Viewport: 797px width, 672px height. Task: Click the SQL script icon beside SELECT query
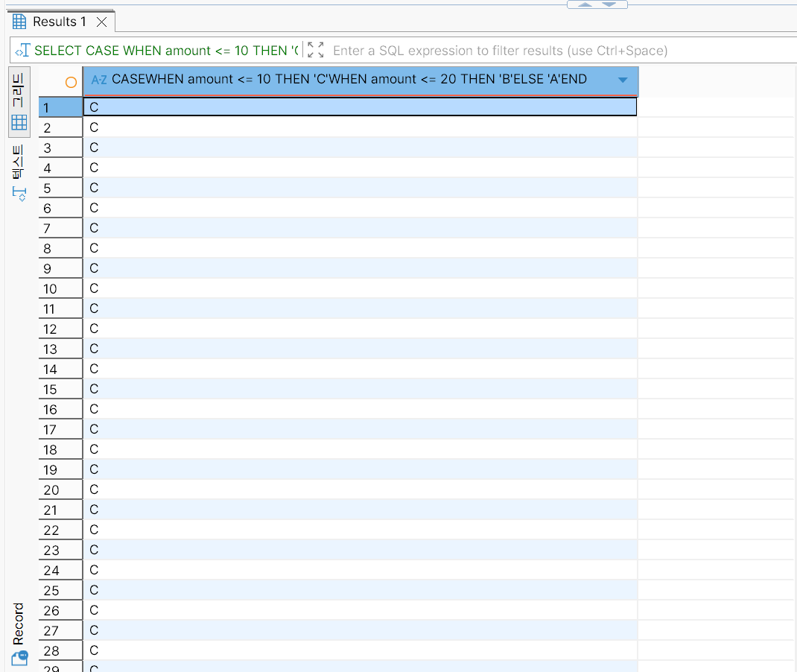22,51
